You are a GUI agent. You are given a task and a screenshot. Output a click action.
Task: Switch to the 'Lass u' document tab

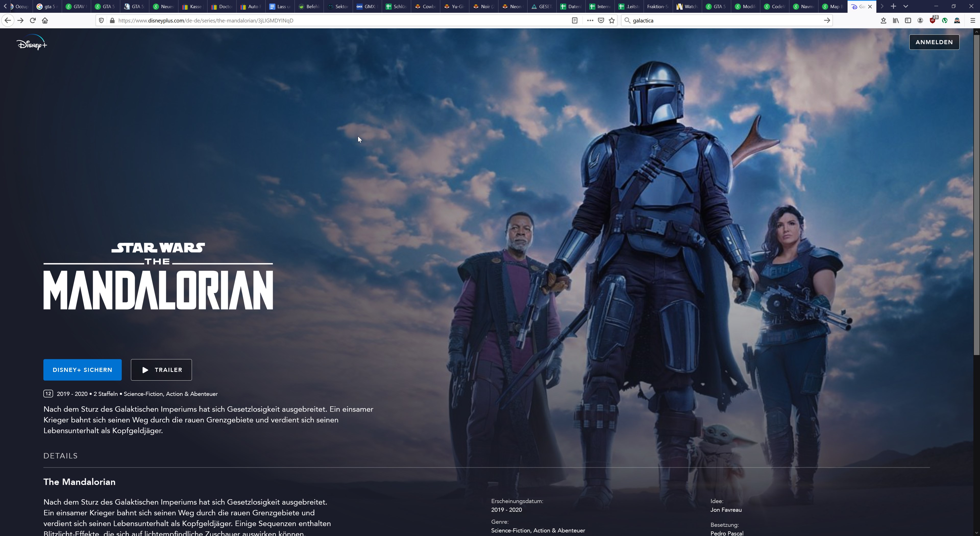pyautogui.click(x=280, y=6)
